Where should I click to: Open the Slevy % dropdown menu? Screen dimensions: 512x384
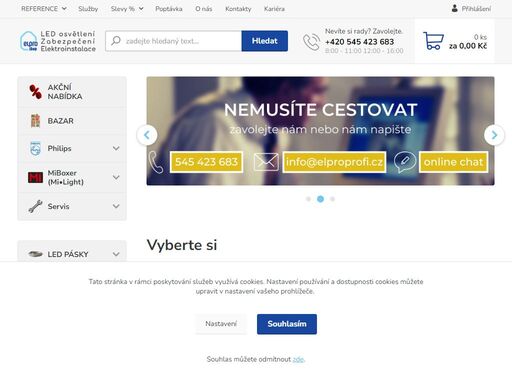point(127,9)
